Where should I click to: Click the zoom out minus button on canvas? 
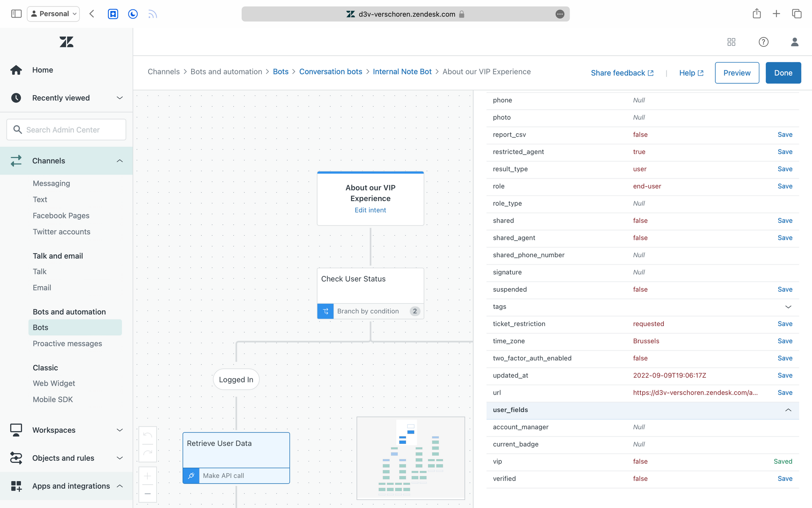point(148,493)
